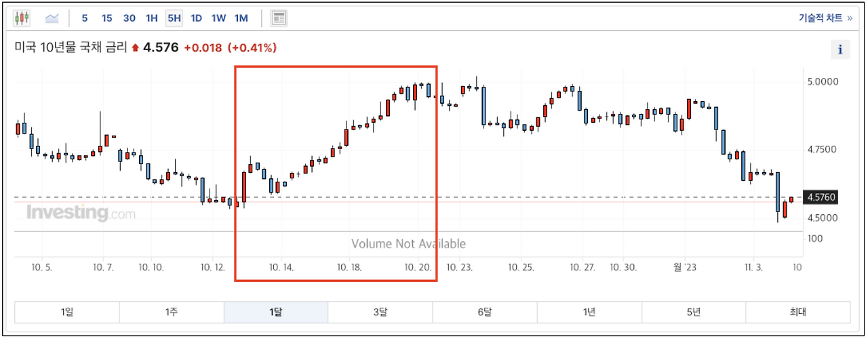Select the 5H interval
Screen dimensions: 868x339
coord(174,18)
